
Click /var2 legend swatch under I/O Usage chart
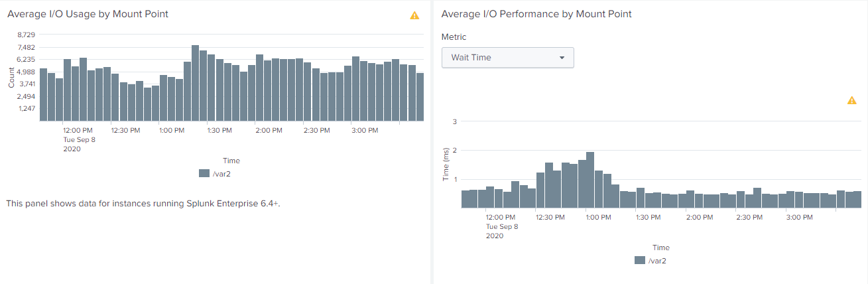pyautogui.click(x=204, y=173)
